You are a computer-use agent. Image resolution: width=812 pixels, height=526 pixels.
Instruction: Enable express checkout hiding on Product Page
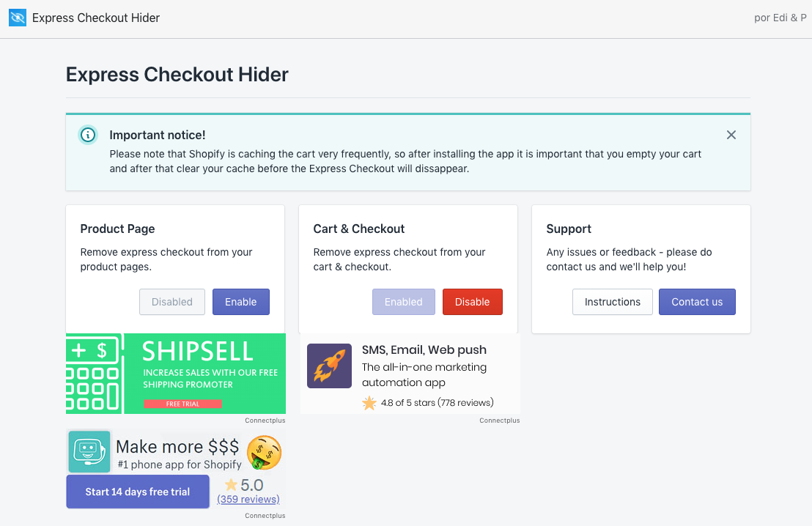pyautogui.click(x=240, y=302)
